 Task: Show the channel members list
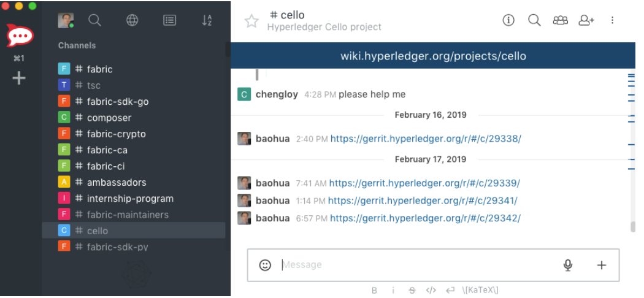pos(560,20)
